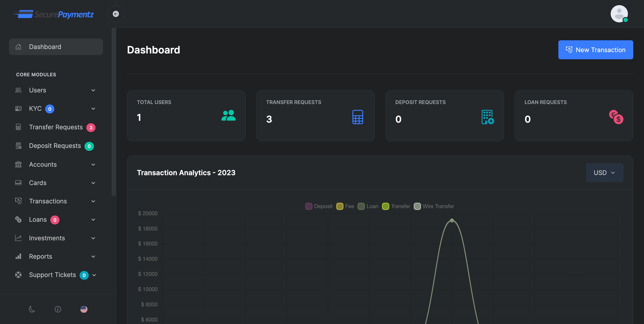The image size is (644, 324).
Task: Open language selector via US flag icon
Action: click(84, 309)
